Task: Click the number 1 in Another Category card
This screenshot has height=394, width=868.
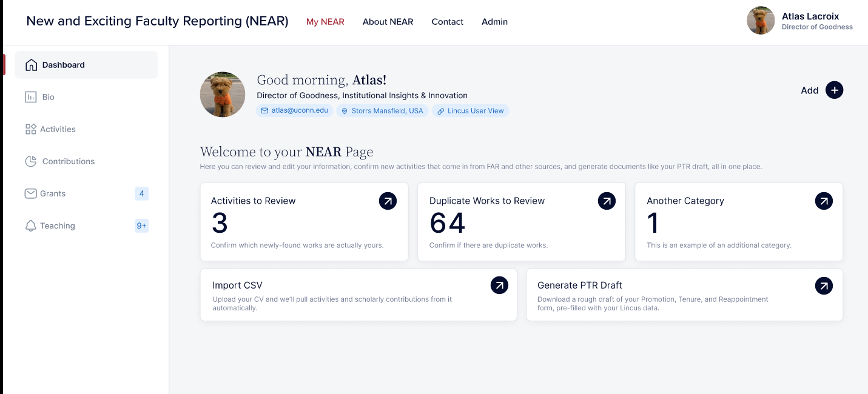Action: [653, 223]
